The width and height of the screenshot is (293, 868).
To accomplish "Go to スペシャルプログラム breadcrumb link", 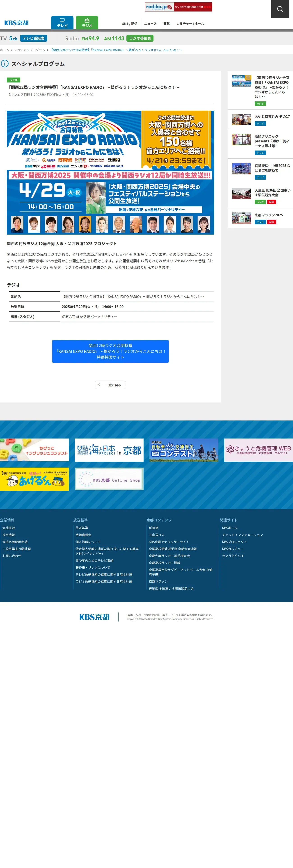I will tap(29, 50).
